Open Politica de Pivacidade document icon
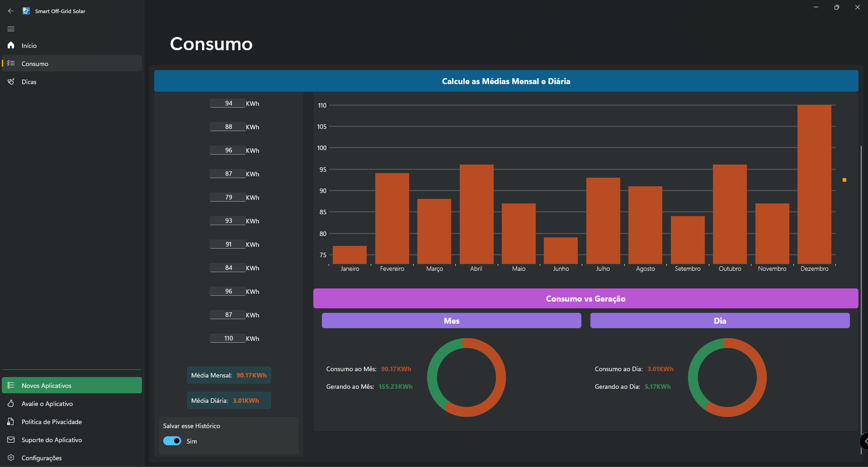Image resolution: width=868 pixels, height=467 pixels. click(x=11, y=421)
